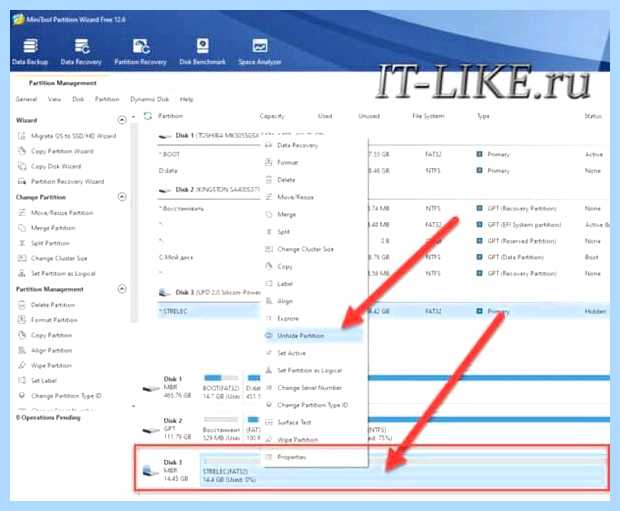Choose Merge Partition in the sidebar

pos(47,228)
